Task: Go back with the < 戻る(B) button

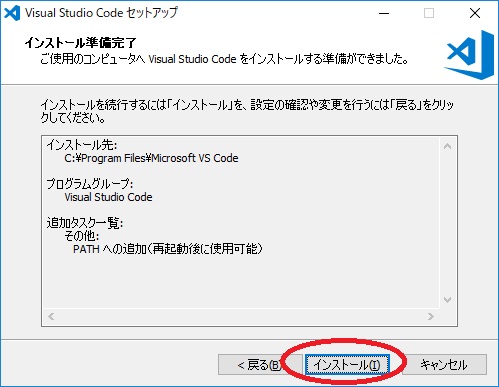Action: pos(260,365)
